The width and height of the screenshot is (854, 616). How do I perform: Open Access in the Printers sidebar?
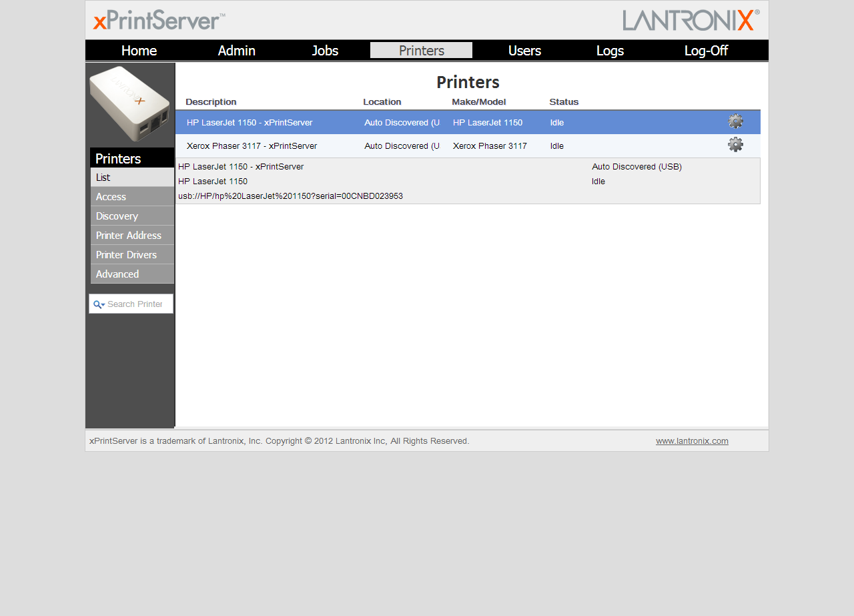tap(132, 197)
